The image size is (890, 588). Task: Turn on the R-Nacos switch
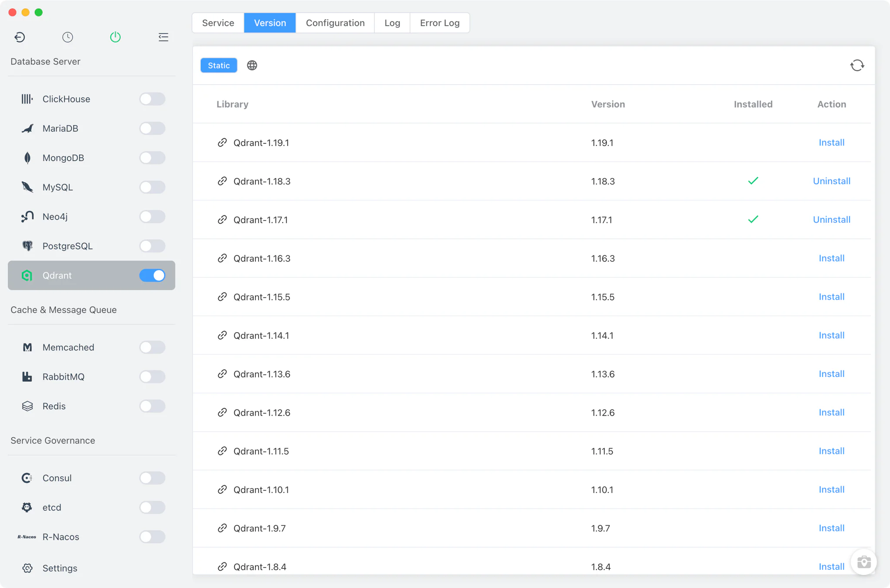tap(152, 537)
